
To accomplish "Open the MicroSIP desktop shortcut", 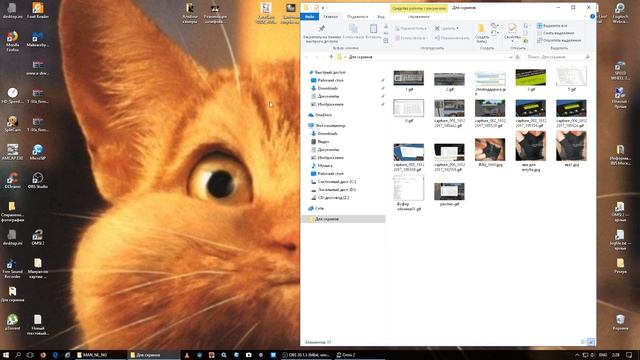I will 38,152.
